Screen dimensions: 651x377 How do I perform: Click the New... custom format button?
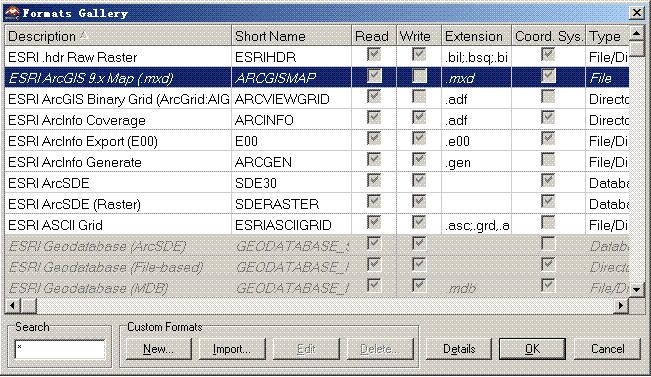[159, 349]
